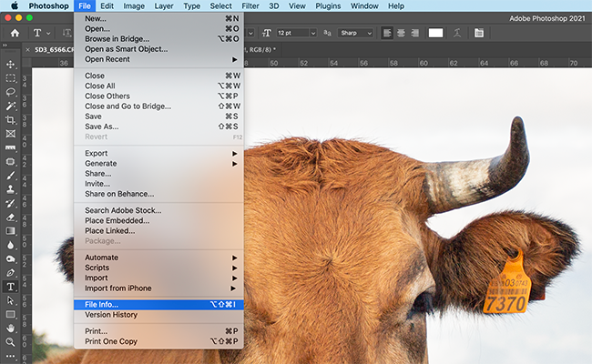Click the Home icon in options bar
This screenshot has width=592, height=364.
point(15,33)
